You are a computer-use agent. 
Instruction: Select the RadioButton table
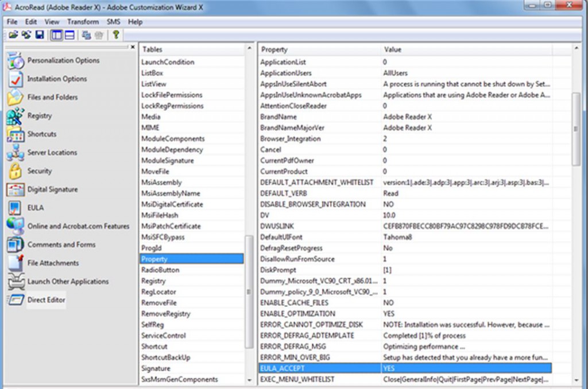click(192, 269)
